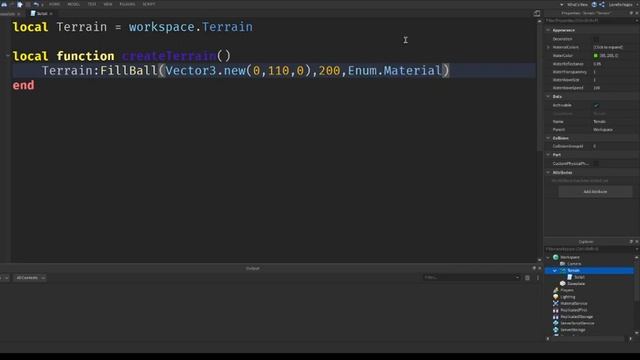Click the Explorer panel undock icon
This screenshot has width=640, height=360.
tap(631, 242)
